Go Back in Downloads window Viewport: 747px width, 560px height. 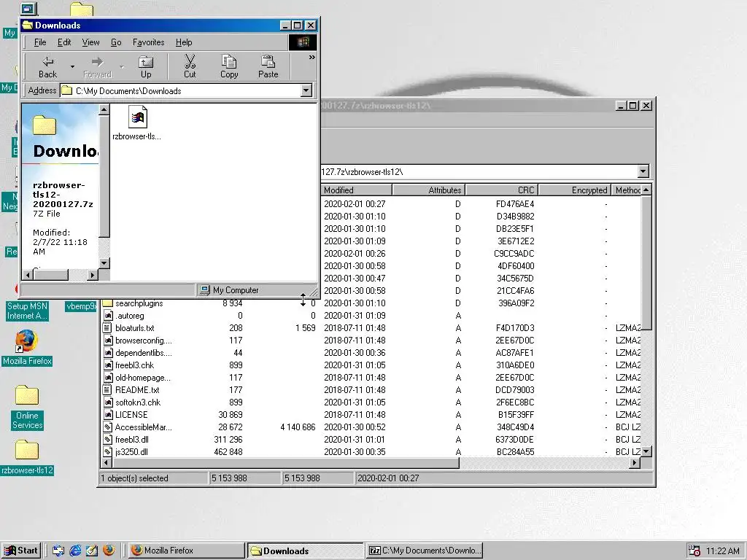pyautogui.click(x=47, y=67)
